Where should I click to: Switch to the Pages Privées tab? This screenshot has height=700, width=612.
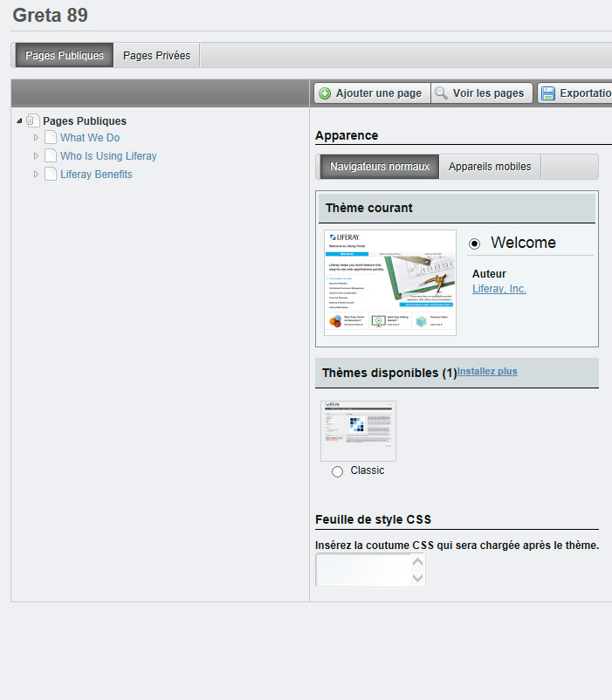[x=156, y=55]
